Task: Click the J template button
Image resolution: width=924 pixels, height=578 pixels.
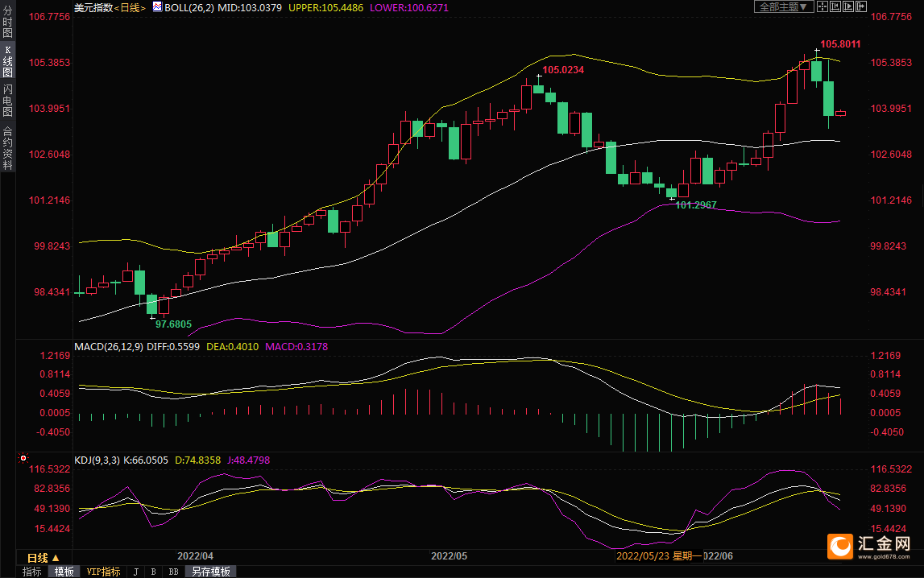Action: click(x=136, y=572)
